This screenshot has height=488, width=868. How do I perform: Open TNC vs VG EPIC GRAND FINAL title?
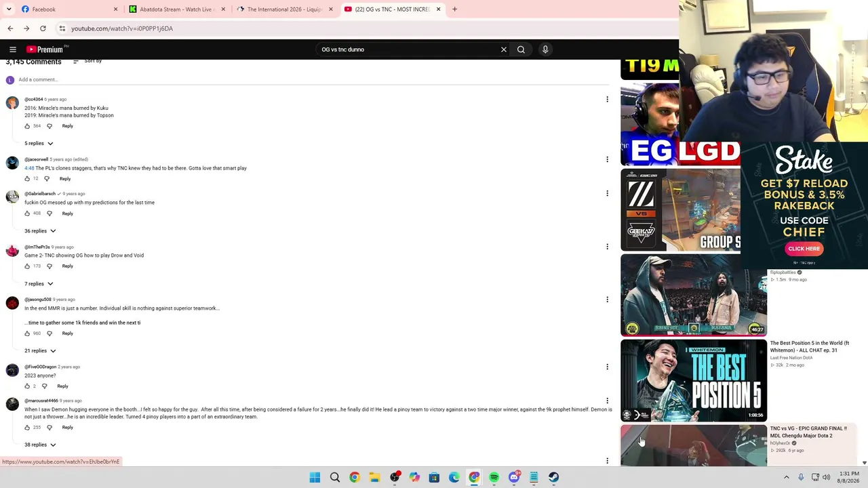pos(808,432)
